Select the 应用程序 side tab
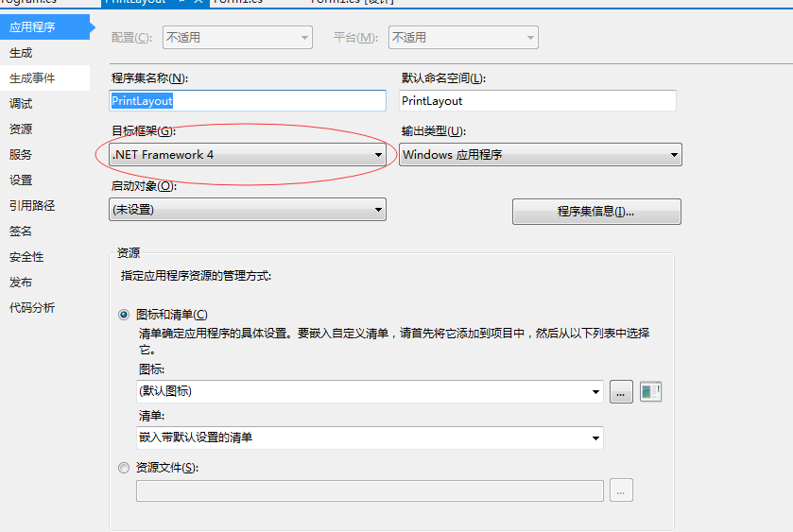793x532 pixels. 44,26
